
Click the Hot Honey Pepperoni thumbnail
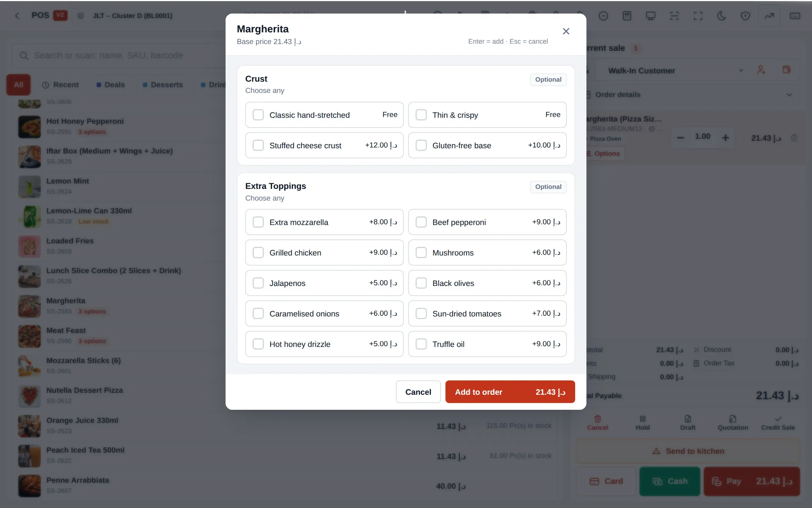(29, 127)
